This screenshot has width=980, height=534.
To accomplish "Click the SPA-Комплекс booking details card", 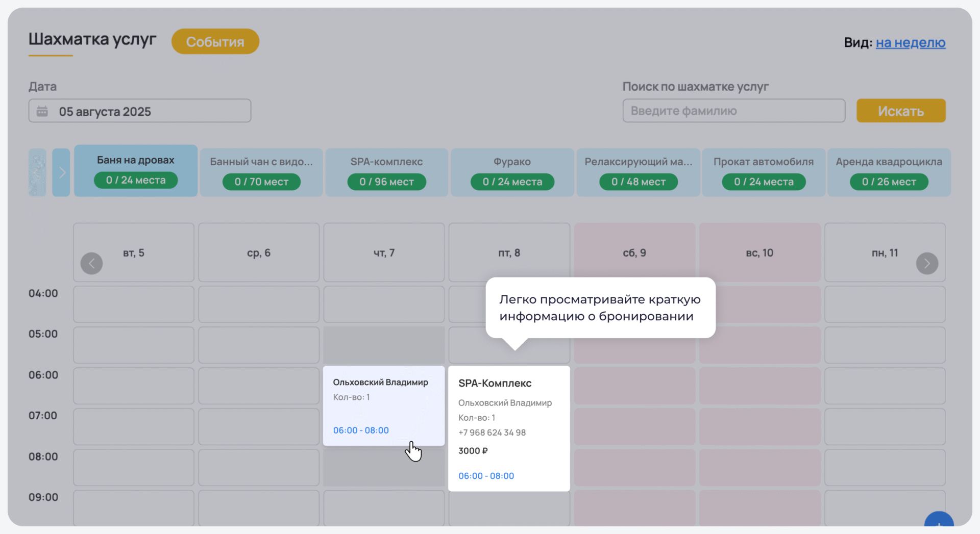I will pos(509,428).
